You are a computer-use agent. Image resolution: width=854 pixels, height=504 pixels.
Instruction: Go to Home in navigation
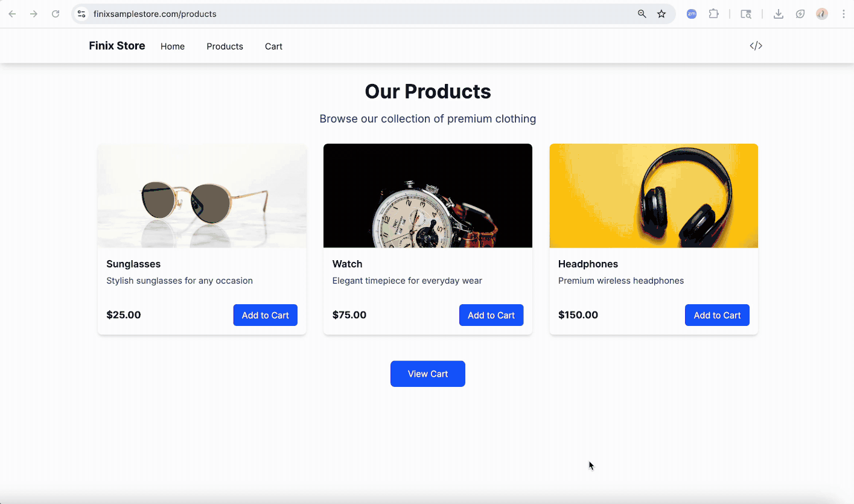click(173, 46)
